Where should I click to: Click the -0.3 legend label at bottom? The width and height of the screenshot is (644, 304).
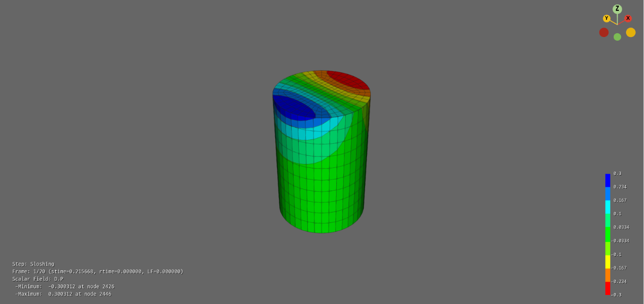pyautogui.click(x=616, y=295)
